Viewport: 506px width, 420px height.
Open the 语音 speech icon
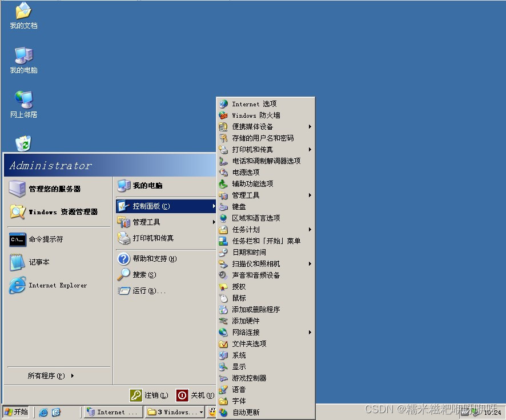point(223,390)
